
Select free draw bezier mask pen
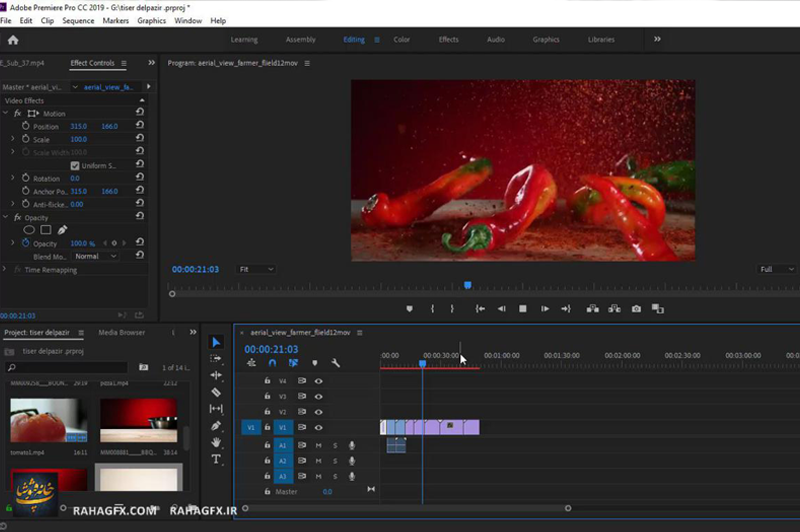click(x=62, y=230)
